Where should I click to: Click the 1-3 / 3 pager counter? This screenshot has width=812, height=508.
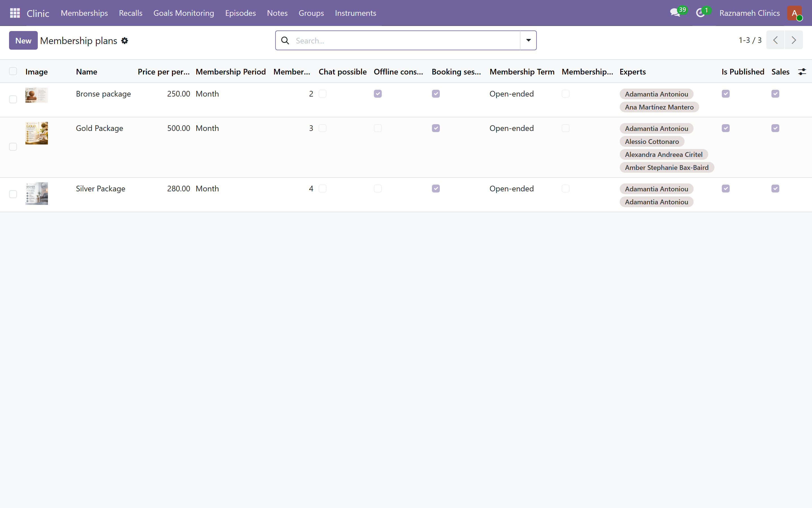(x=750, y=40)
